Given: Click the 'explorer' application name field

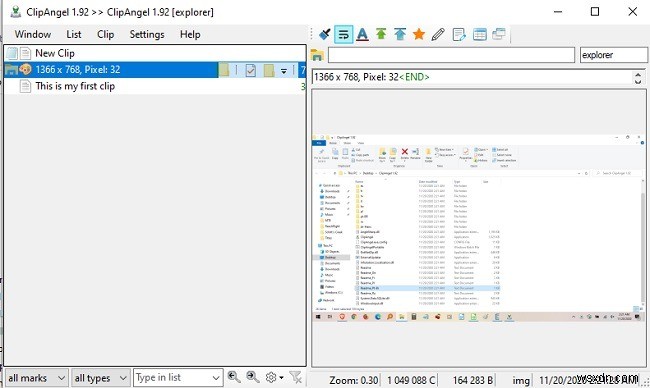Looking at the screenshot, I should [x=614, y=55].
